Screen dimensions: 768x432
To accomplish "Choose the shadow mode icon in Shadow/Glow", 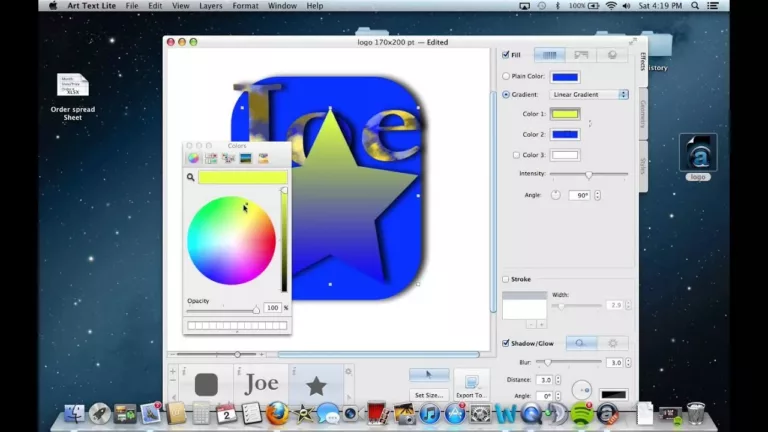I will [x=581, y=343].
